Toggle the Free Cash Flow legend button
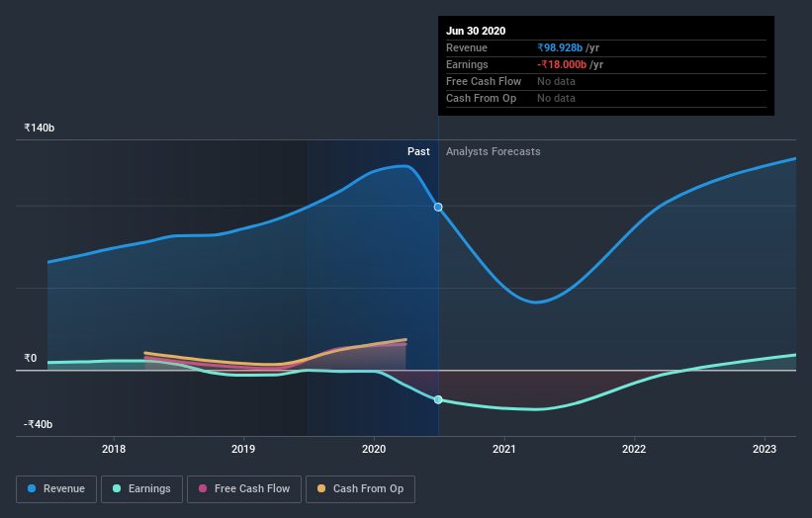The height and width of the screenshot is (518, 812). coord(244,489)
